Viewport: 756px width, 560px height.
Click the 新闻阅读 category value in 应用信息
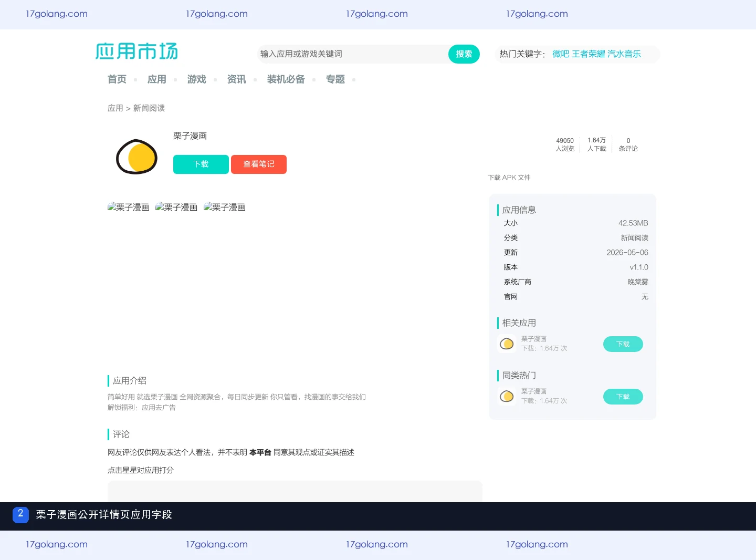click(x=635, y=238)
